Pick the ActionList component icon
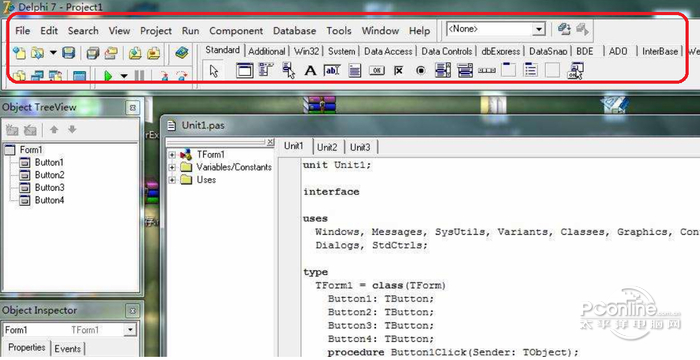This screenshot has width=700, height=360. pyautogui.click(x=575, y=70)
